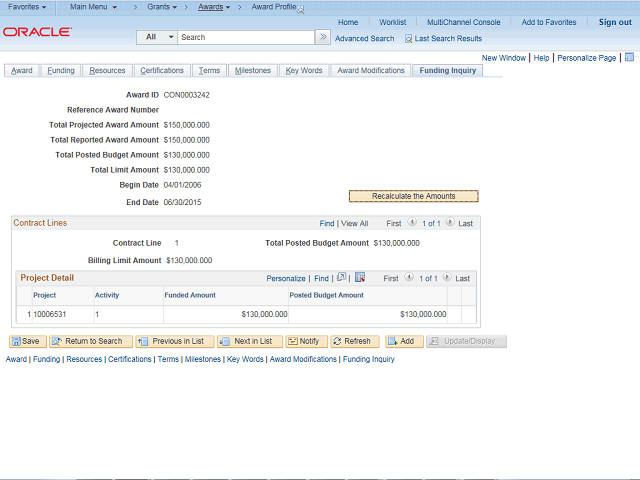Show next row in Project Detail

click(x=447, y=277)
